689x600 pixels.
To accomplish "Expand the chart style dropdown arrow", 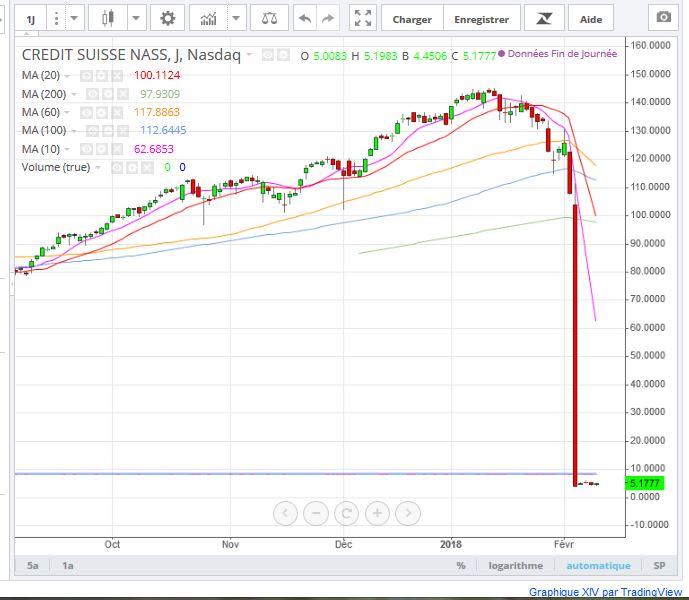I will tap(136, 18).
